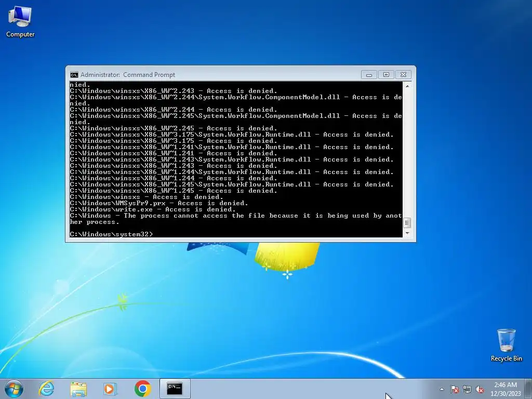This screenshot has height=399, width=532.
Task: Click the X86_WW~2.243 Access denied line
Action: [174, 91]
